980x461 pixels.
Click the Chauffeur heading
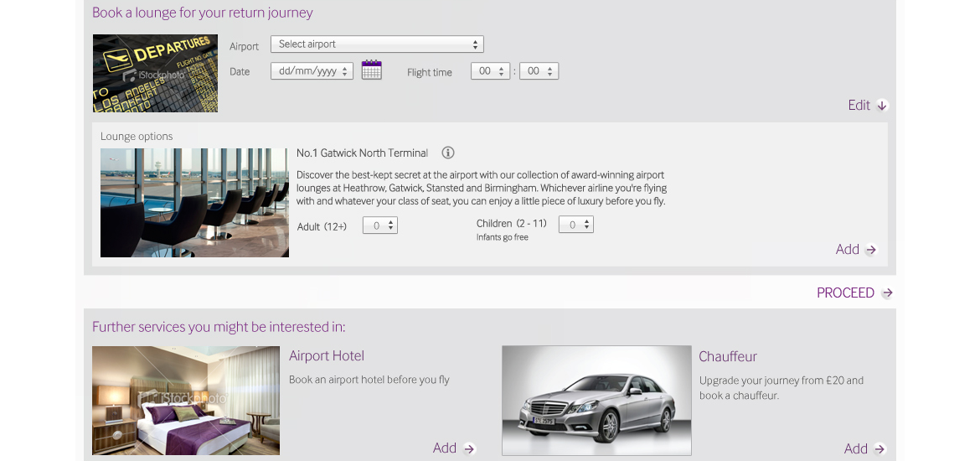(x=728, y=356)
